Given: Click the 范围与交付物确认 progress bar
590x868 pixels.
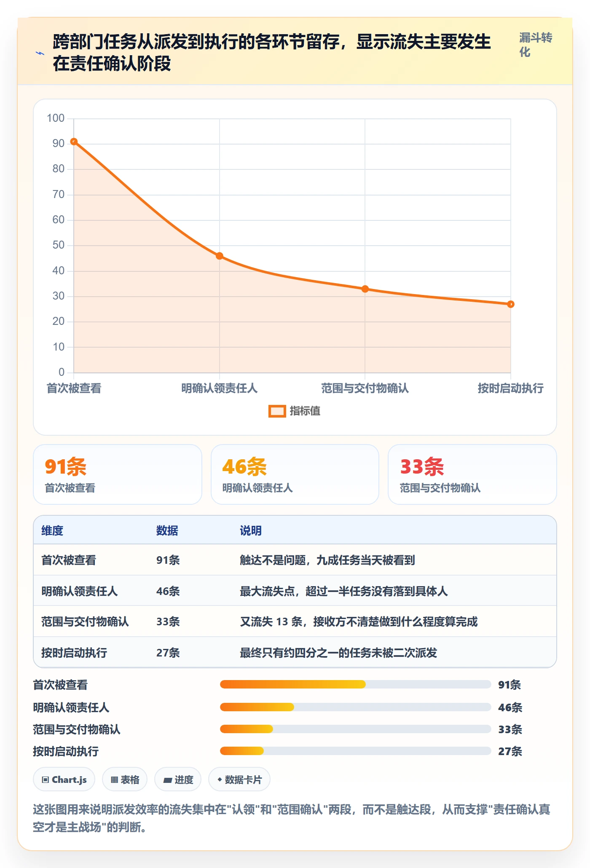Looking at the screenshot, I should click(x=356, y=729).
